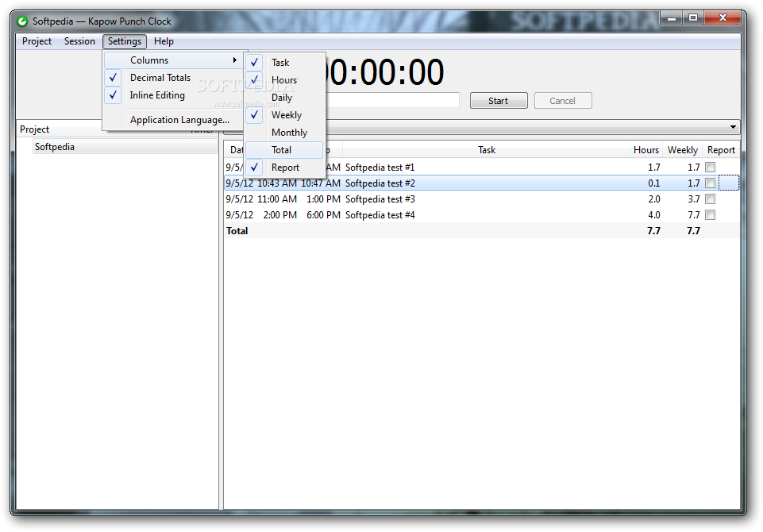Hide the Hours column
This screenshot has width=763, height=532.
click(284, 80)
